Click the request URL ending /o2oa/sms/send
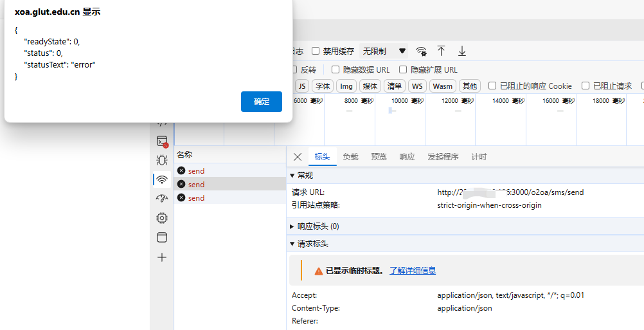Screen dimensions: 644x330 pos(510,192)
